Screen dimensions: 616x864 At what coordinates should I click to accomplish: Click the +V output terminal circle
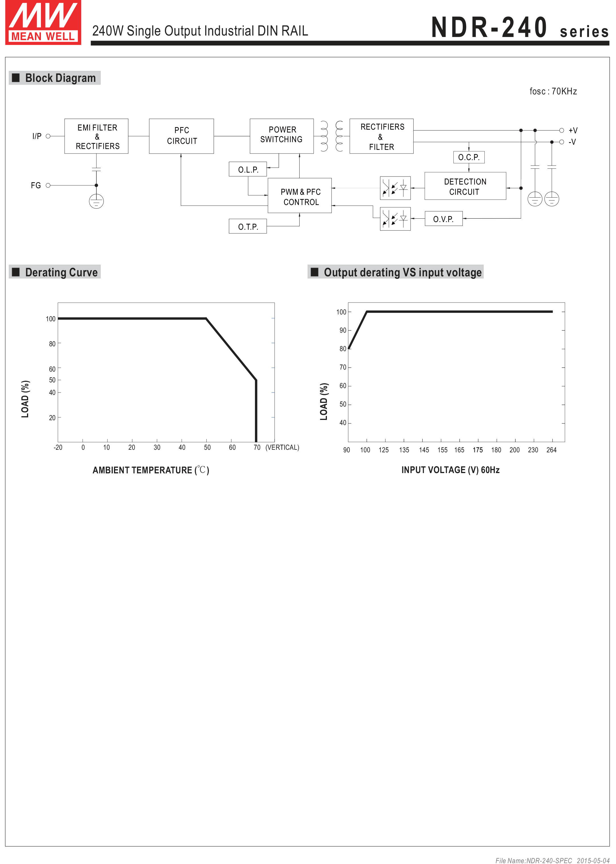(562, 130)
